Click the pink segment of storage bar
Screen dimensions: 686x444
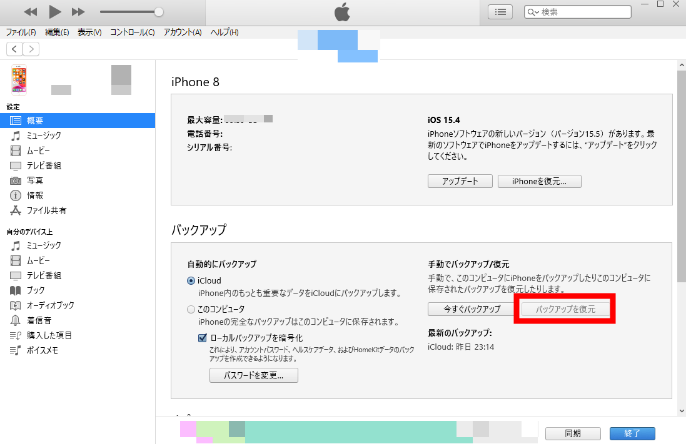pyautogui.click(x=188, y=429)
